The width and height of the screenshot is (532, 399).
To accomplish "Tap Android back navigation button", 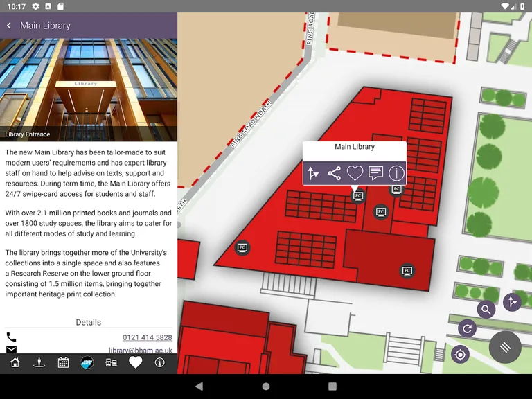I will tap(199, 386).
